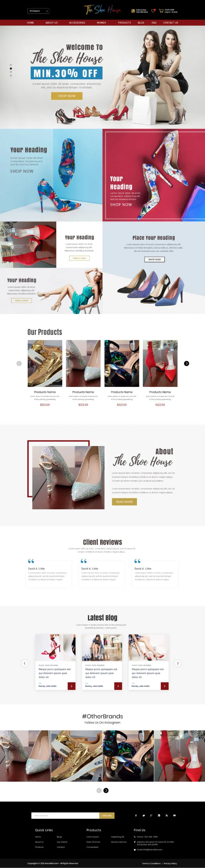
Task: Select the second hero slider dot
Action: point(11,68)
